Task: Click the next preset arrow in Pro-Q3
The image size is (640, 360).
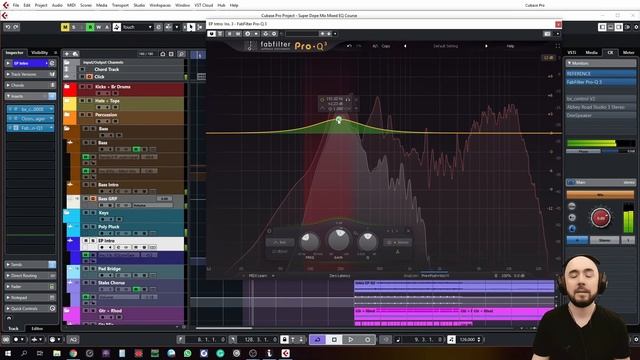Action: [x=486, y=46]
